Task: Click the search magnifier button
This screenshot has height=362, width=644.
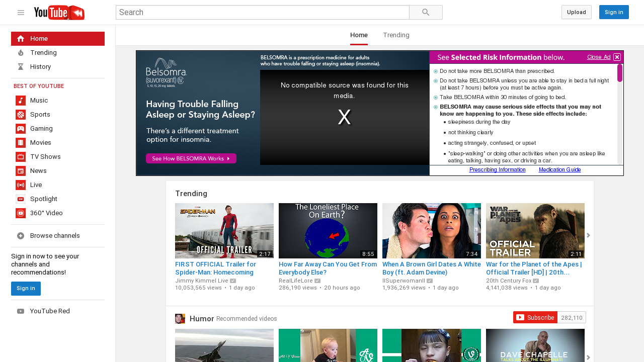Action: [x=426, y=13]
